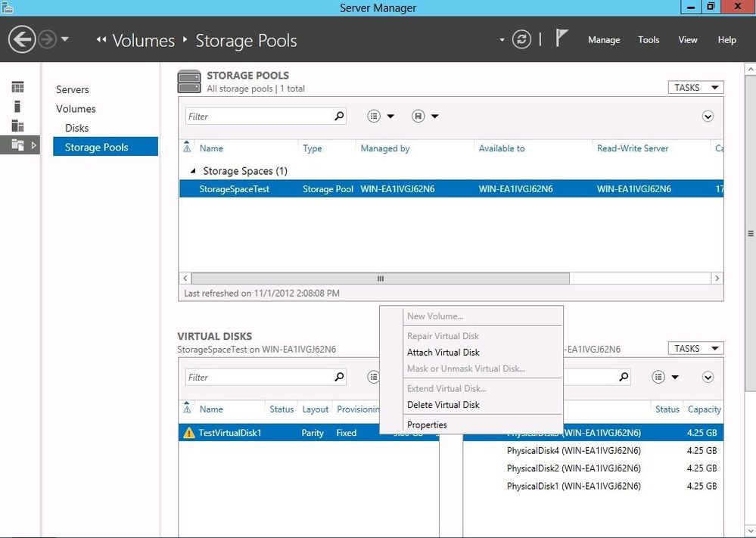This screenshot has height=538, width=756.
Task: Open the Manage menu
Action: (604, 40)
